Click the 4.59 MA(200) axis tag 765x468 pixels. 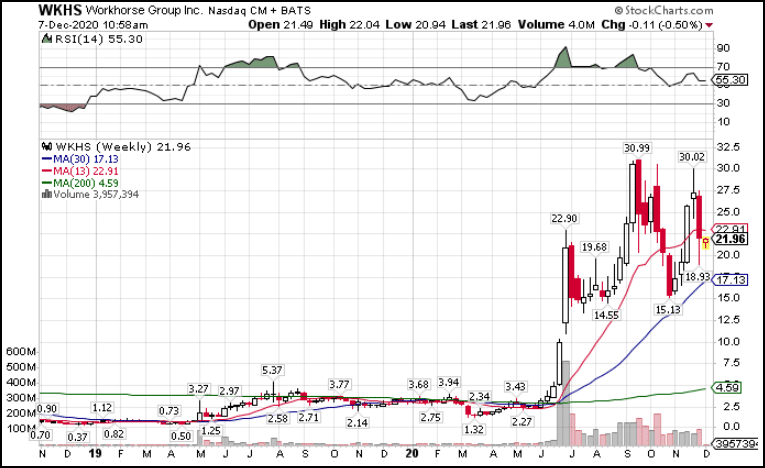[727, 388]
